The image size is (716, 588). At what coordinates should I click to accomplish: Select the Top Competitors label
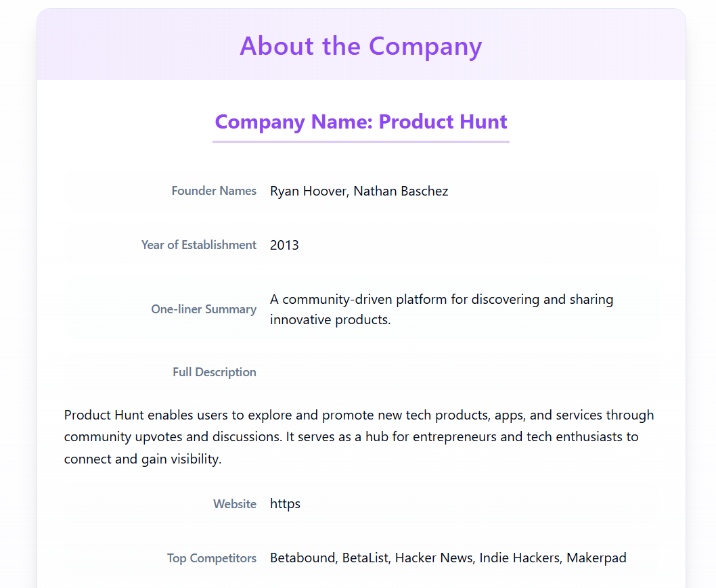(211, 558)
